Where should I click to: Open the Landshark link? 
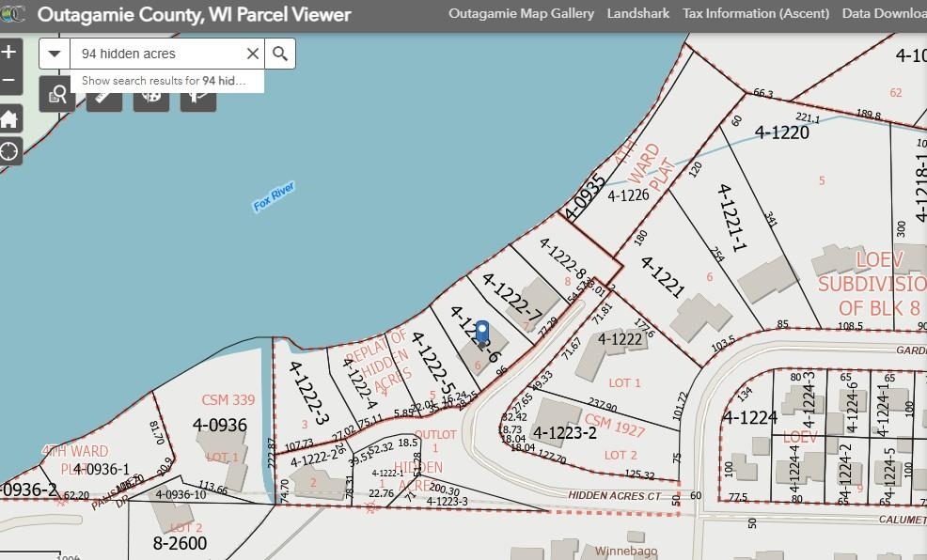638,14
